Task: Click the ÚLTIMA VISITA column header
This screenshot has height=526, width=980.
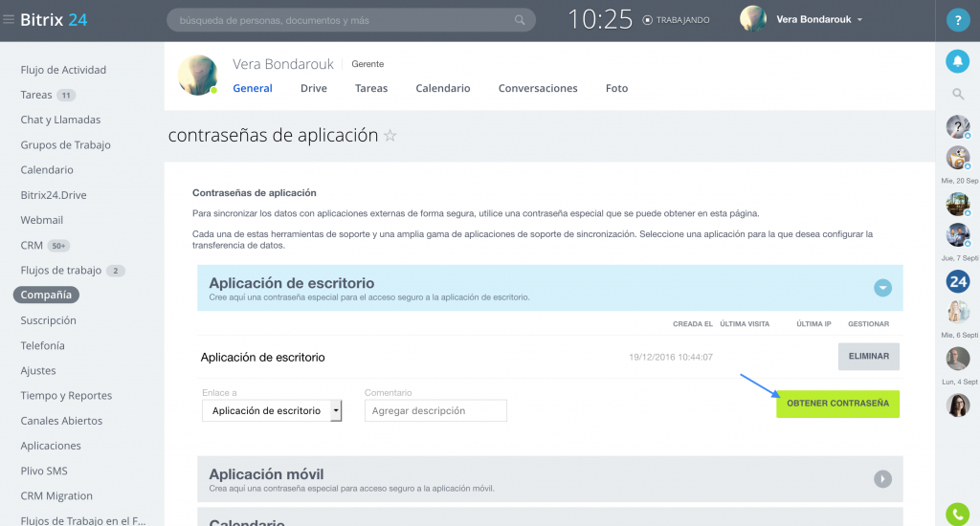Action: tap(745, 324)
